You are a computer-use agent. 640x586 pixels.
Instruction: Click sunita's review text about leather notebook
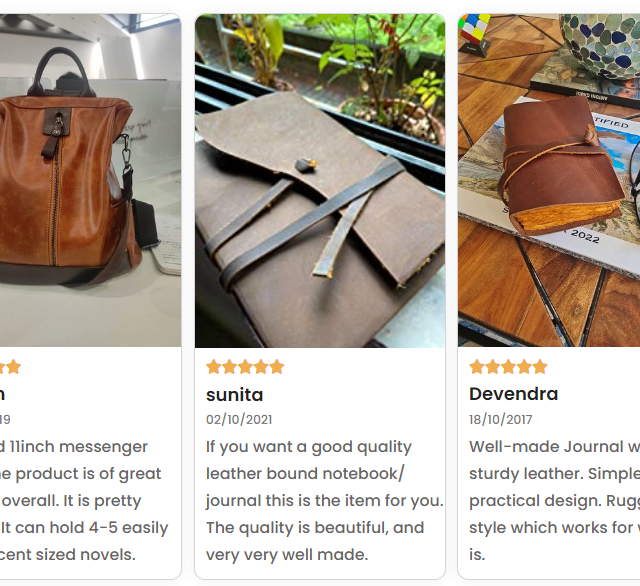click(x=324, y=501)
